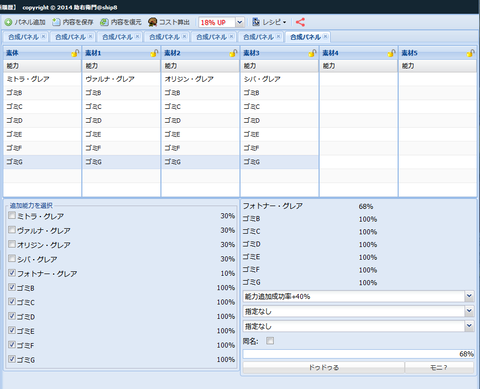Open the first 指定なし dropdown
This screenshot has width=480, height=389.
[469, 311]
